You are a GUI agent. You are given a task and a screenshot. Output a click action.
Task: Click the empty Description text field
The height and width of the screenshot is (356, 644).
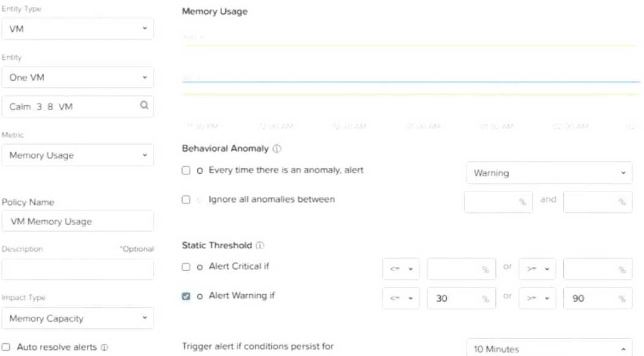coord(77,269)
